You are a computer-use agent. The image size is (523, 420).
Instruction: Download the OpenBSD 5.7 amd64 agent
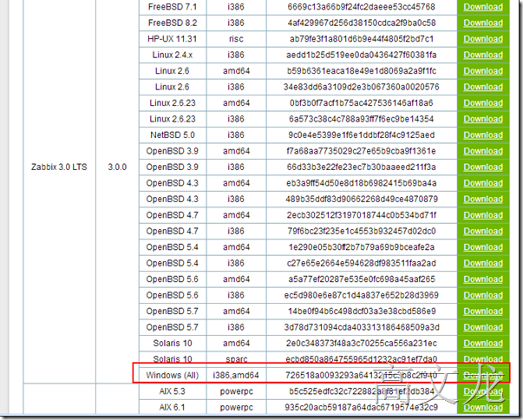483,312
